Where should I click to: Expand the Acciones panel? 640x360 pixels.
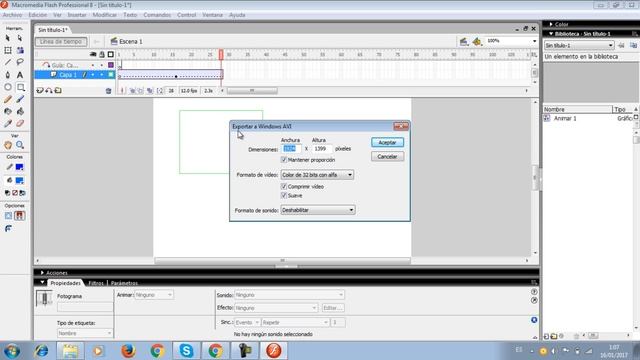coord(42,273)
